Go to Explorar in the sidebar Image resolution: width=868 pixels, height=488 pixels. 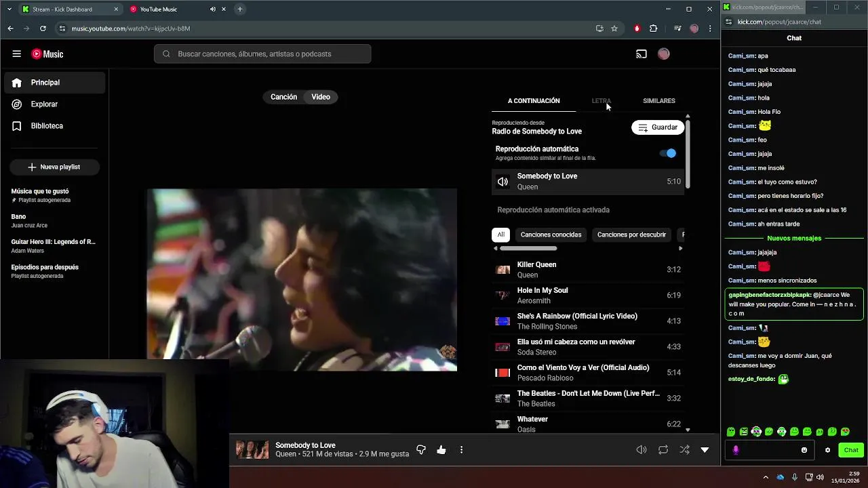coord(55,104)
